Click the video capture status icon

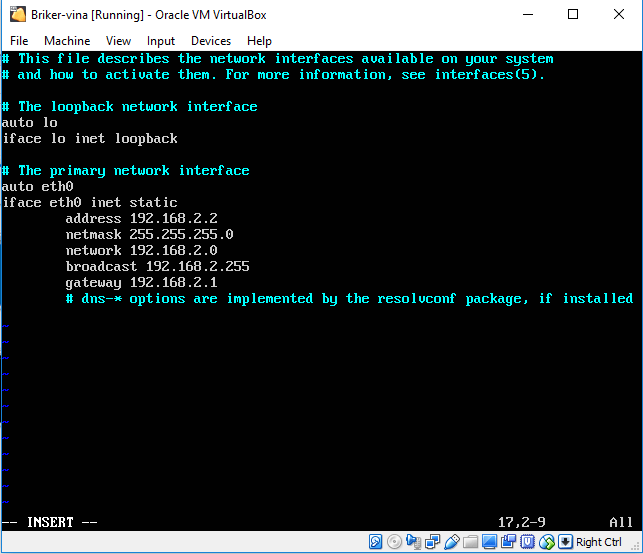tap(508, 542)
